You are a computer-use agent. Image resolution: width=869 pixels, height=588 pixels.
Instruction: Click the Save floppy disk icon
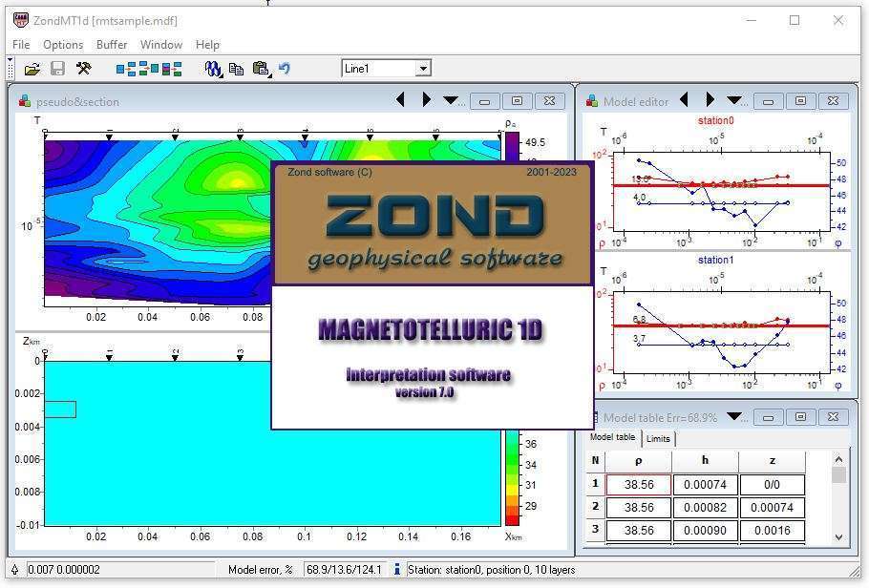click(57, 69)
